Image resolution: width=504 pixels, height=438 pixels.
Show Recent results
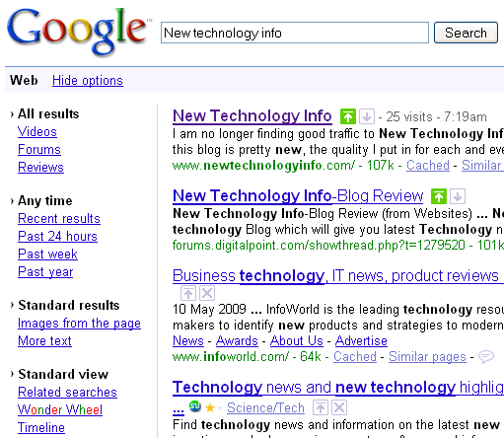tap(59, 218)
